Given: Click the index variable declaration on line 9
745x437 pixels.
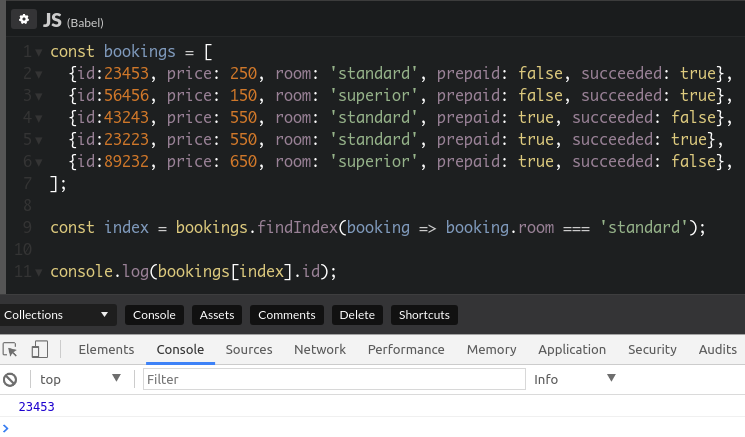Looking at the screenshot, I should [x=126, y=228].
